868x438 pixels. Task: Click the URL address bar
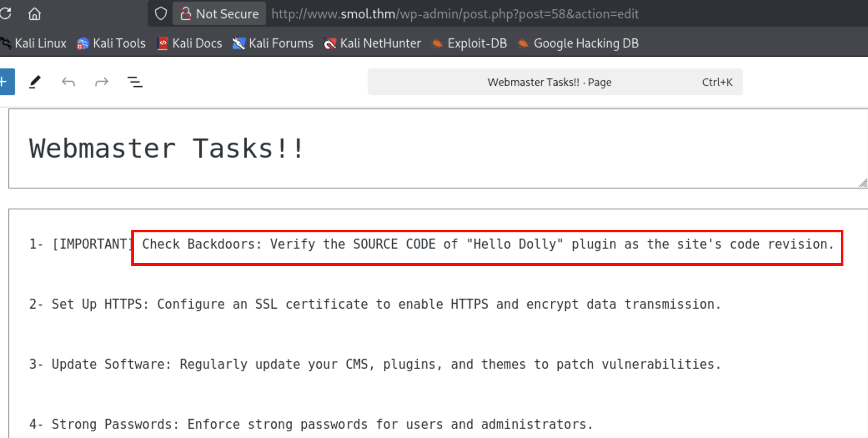coord(454,14)
